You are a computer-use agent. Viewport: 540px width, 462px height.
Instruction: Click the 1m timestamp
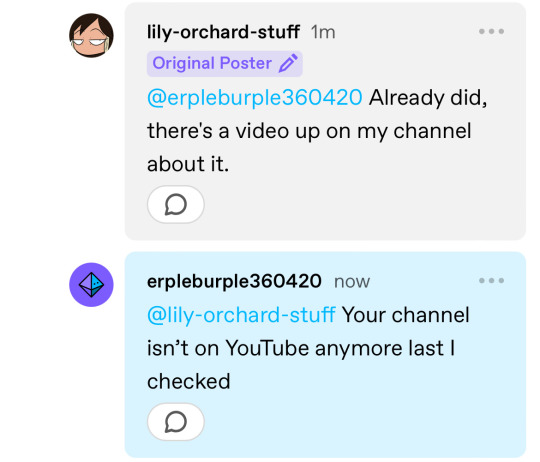323,32
